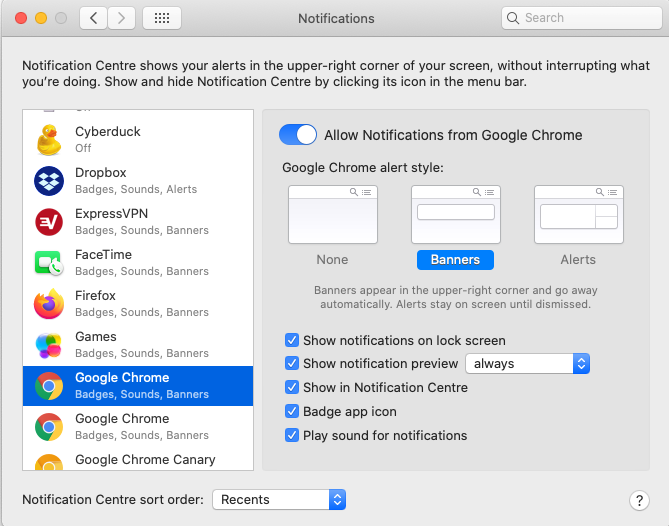Open help with the question mark button

639,500
